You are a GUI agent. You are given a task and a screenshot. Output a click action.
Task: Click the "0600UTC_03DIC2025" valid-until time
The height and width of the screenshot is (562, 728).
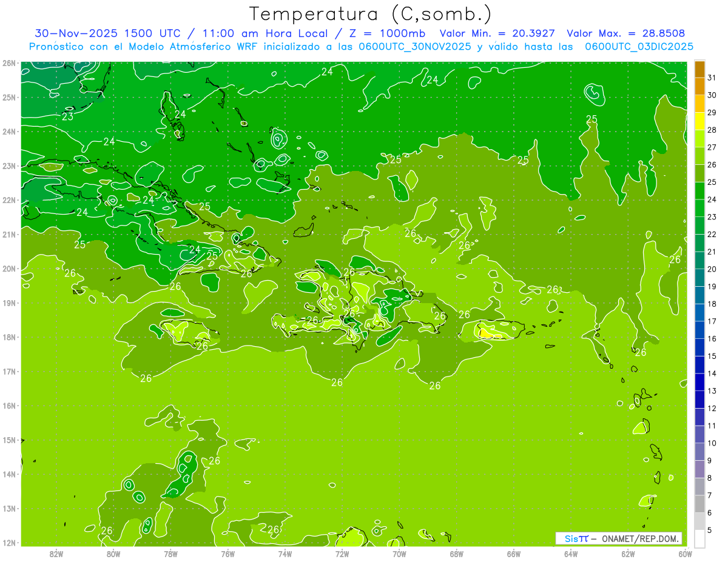click(639, 46)
